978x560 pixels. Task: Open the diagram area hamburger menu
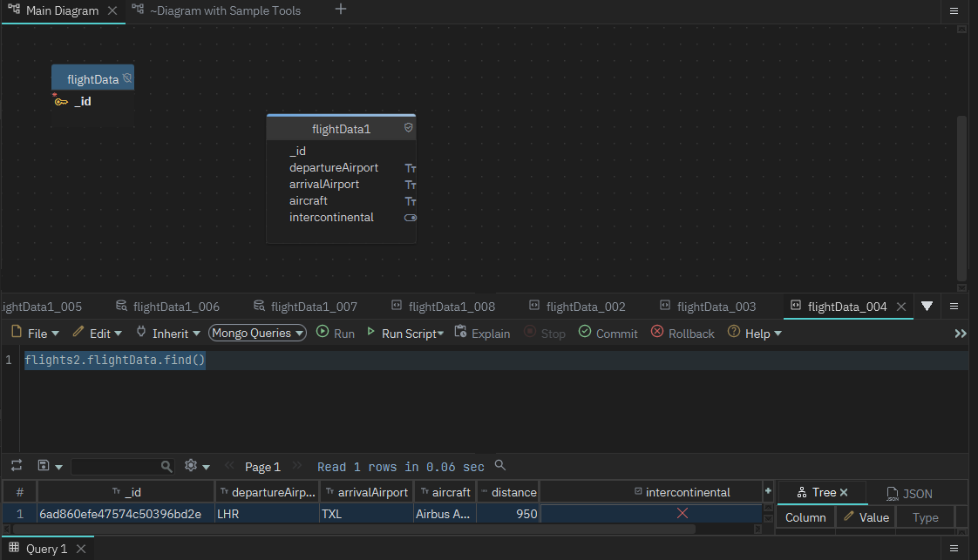(954, 10)
